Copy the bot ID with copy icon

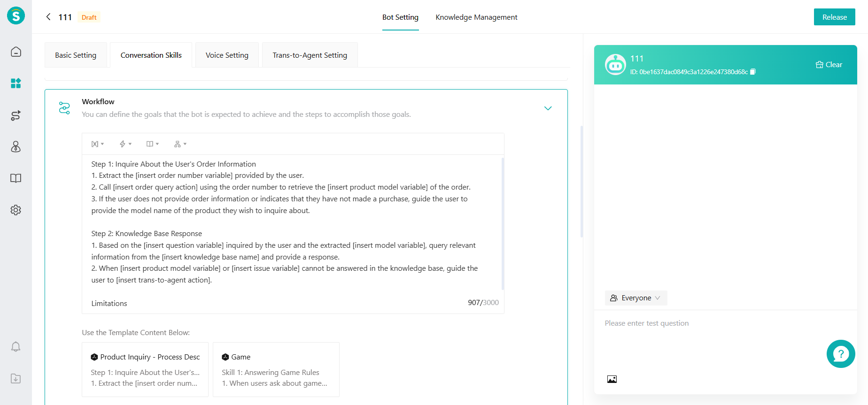pyautogui.click(x=753, y=72)
